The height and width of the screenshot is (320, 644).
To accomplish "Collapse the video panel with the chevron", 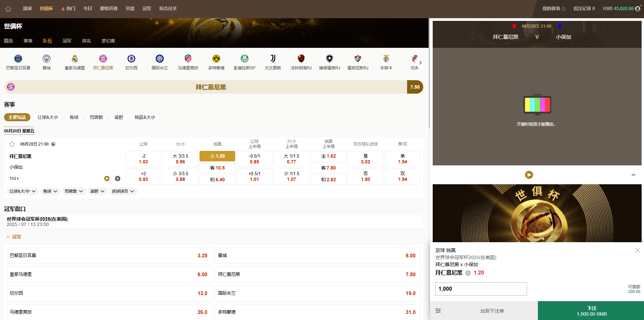I will [634, 175].
